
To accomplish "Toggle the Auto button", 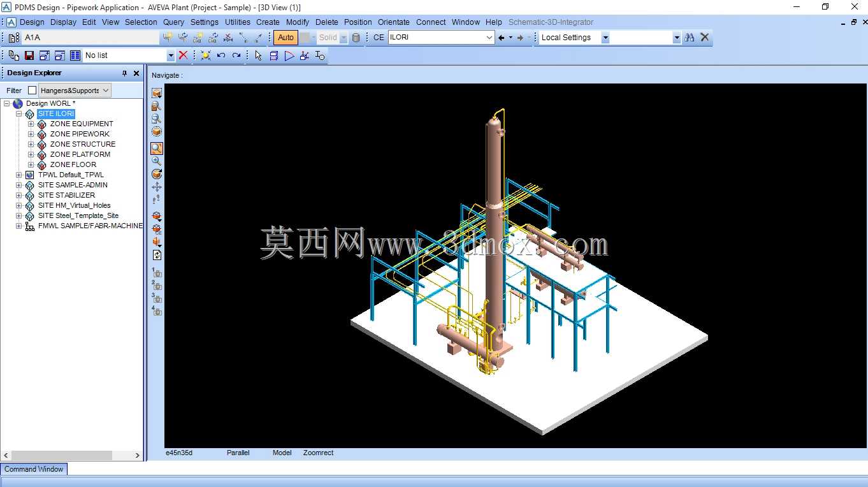I will point(286,38).
